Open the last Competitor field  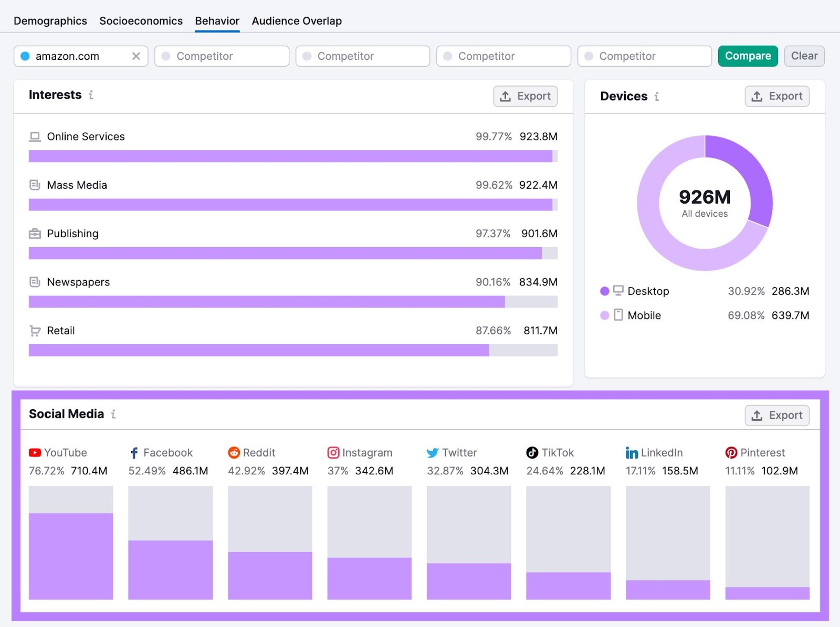644,56
